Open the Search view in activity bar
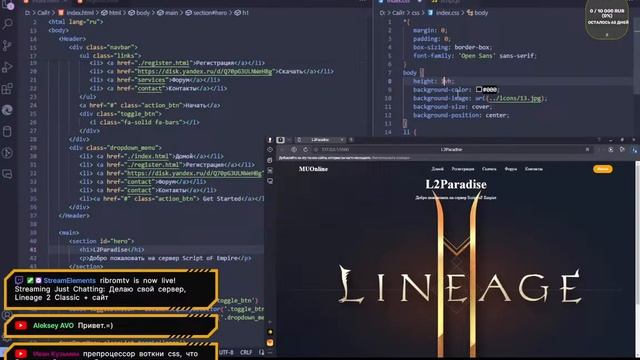 [x=8, y=24]
